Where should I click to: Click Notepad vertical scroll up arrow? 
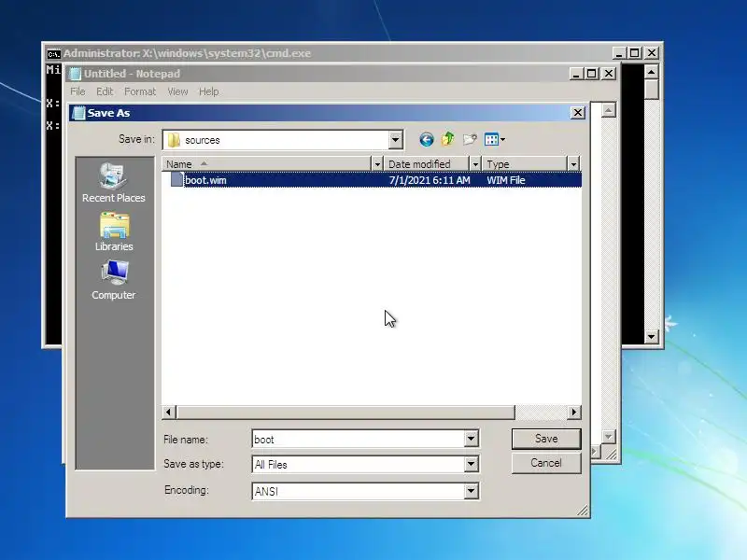click(609, 110)
